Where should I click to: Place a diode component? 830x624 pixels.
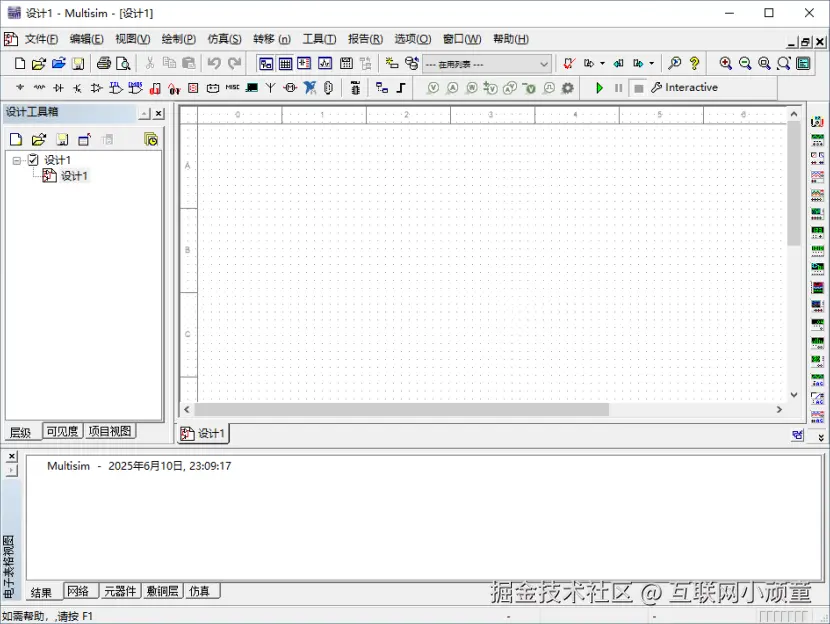click(58, 87)
